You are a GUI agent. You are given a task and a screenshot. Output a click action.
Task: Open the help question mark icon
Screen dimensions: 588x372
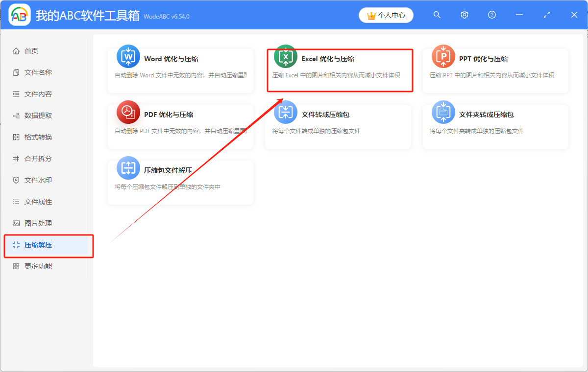click(492, 15)
